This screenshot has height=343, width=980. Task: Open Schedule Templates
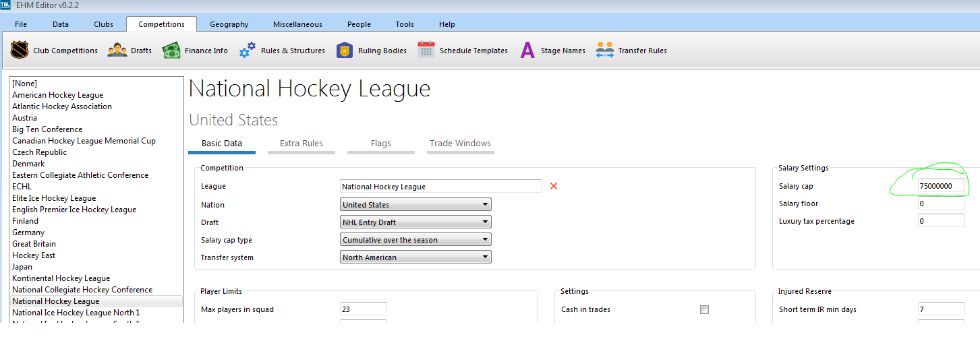(463, 51)
